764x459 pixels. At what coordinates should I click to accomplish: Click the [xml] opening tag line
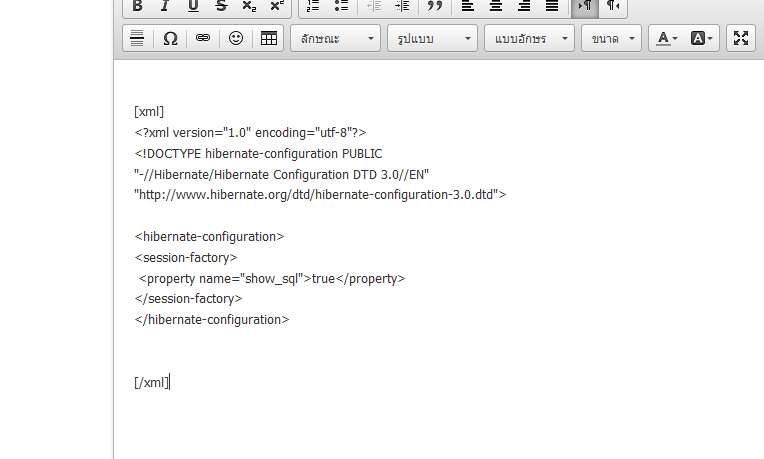click(149, 112)
